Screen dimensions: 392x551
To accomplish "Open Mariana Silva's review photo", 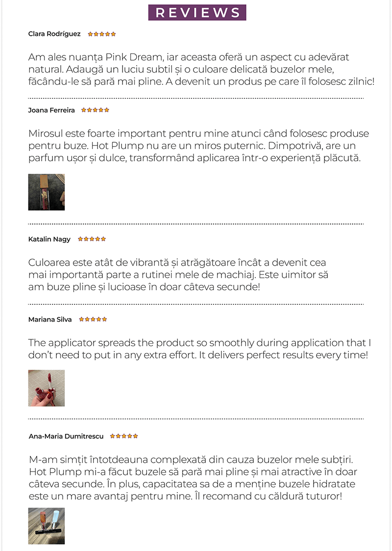I will tap(47, 388).
